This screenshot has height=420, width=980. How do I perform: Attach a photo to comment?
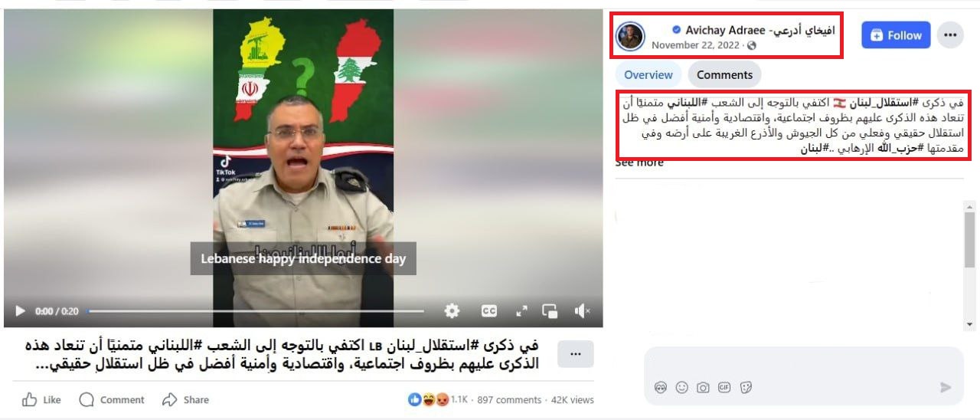click(703, 388)
